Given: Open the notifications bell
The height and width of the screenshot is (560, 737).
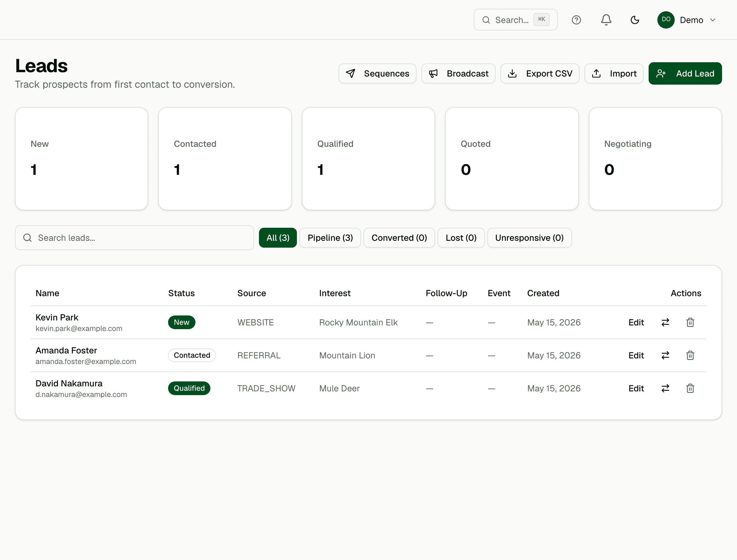Looking at the screenshot, I should pos(606,20).
